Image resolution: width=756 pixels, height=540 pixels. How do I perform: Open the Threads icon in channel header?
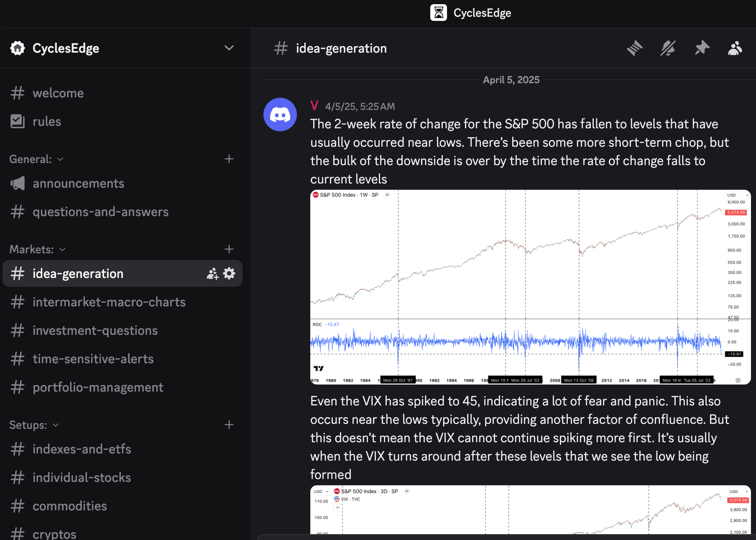point(634,48)
